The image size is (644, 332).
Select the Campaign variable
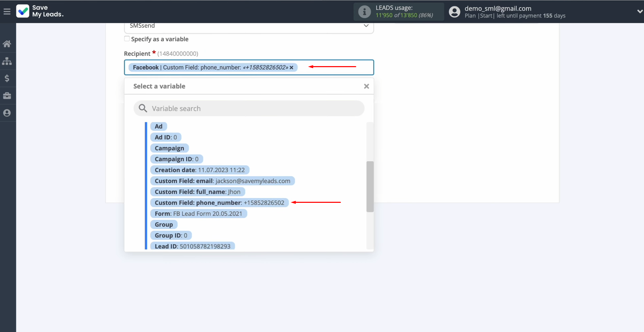tap(170, 148)
